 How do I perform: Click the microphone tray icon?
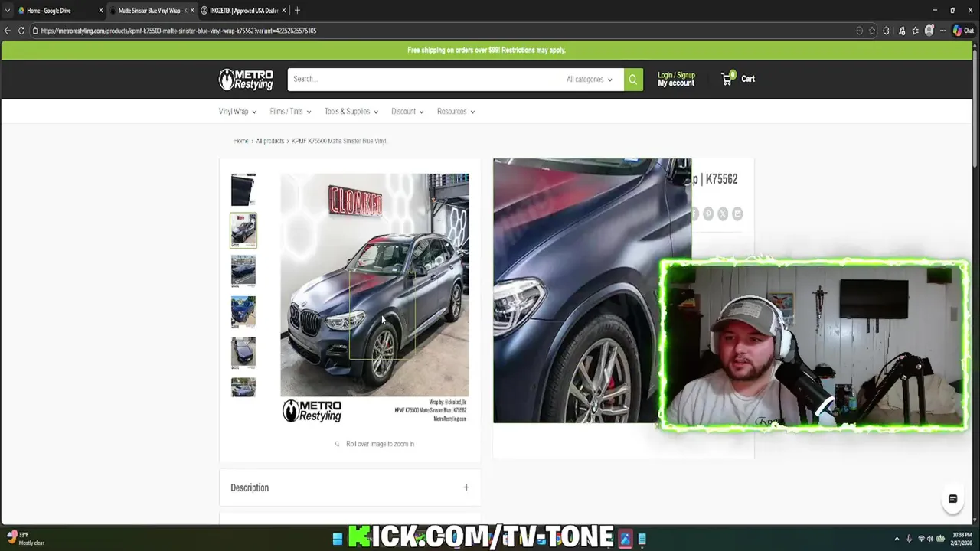click(x=909, y=539)
